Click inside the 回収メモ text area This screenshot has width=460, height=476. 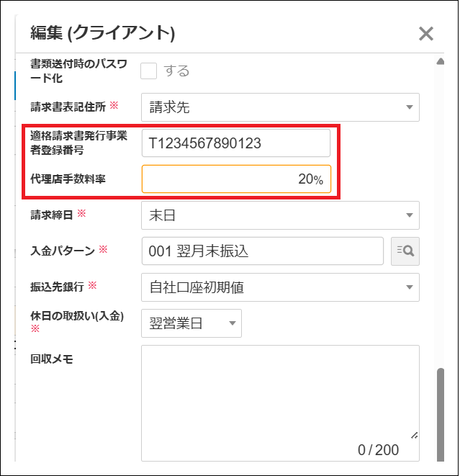[280, 392]
